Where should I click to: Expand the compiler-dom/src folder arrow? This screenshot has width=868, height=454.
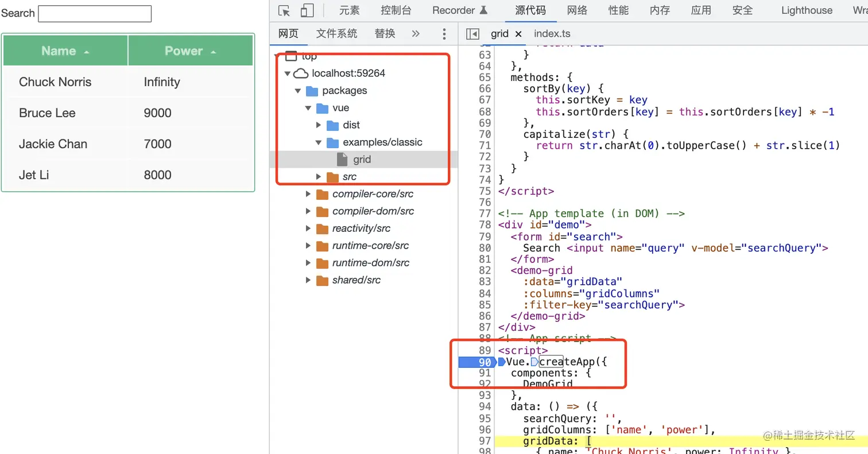tap(309, 211)
